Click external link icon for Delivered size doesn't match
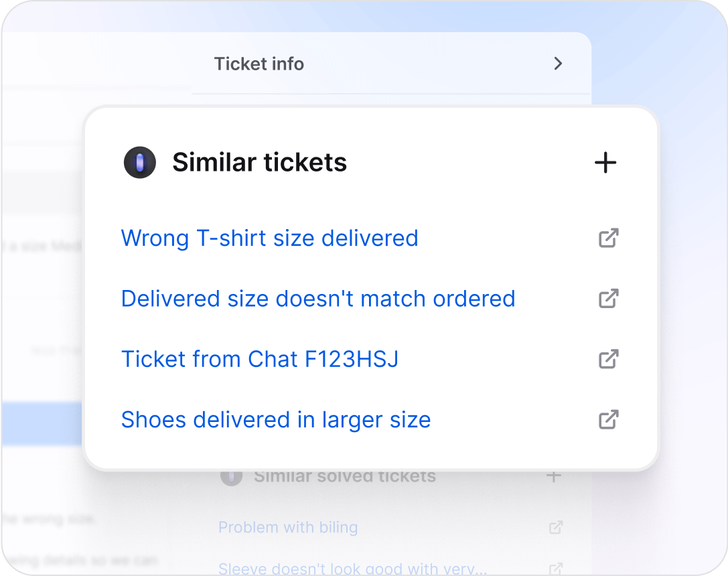Viewport: 728px width, 576px height. pyautogui.click(x=608, y=298)
